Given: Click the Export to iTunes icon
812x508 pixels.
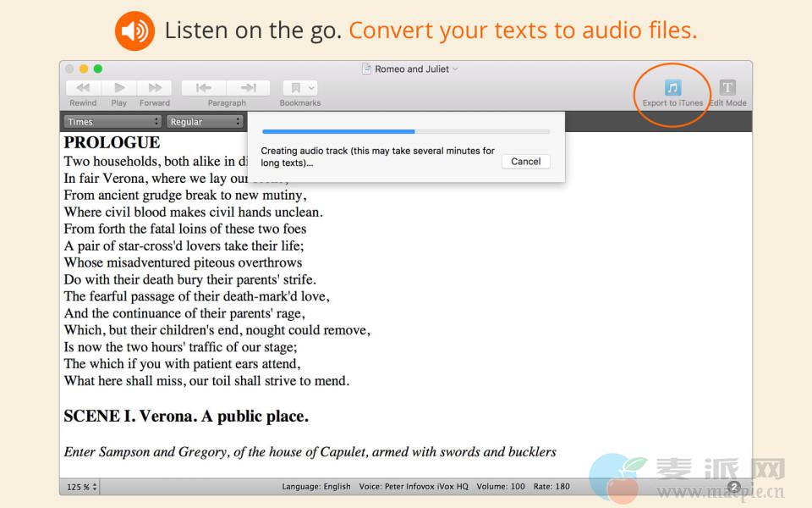Looking at the screenshot, I should [x=672, y=88].
